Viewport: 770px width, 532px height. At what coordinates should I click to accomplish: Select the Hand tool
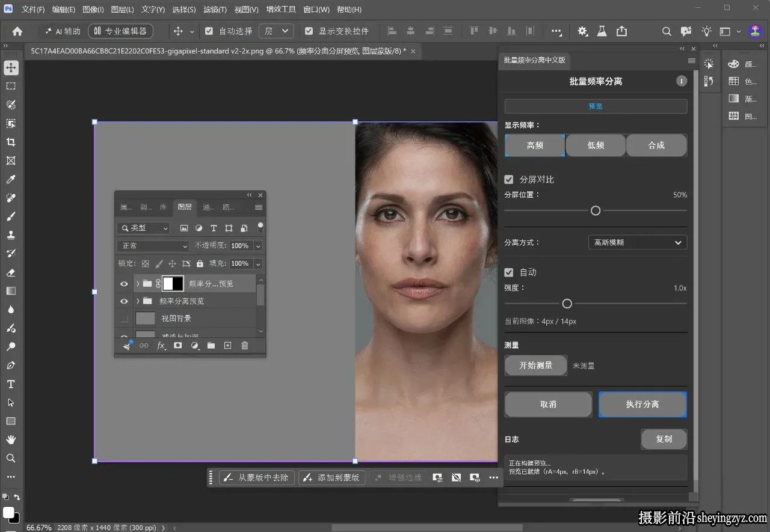[11, 439]
